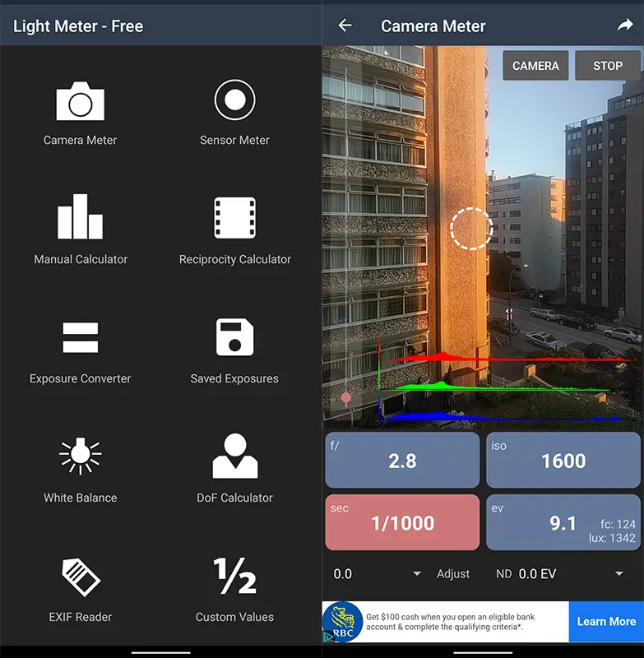Click the Learn More ad button
Screen dimensions: 644x658
606,622
